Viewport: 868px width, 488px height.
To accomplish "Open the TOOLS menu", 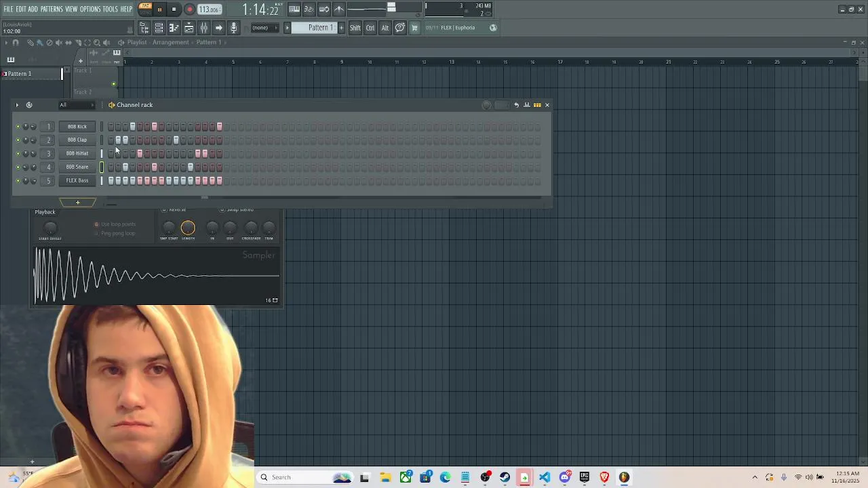I will click(111, 9).
